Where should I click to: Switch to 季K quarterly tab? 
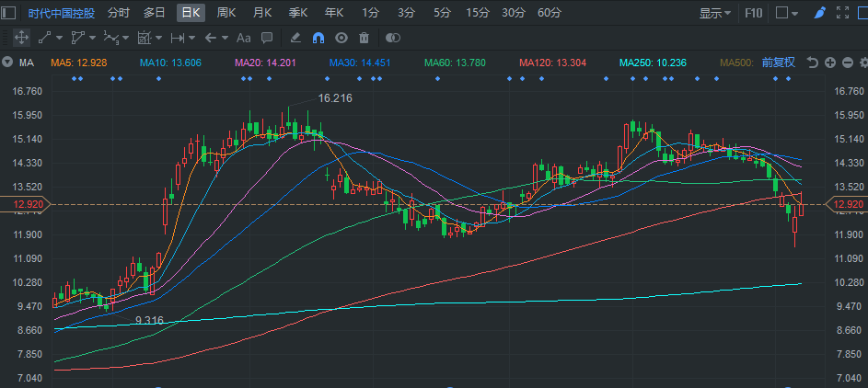[x=298, y=13]
